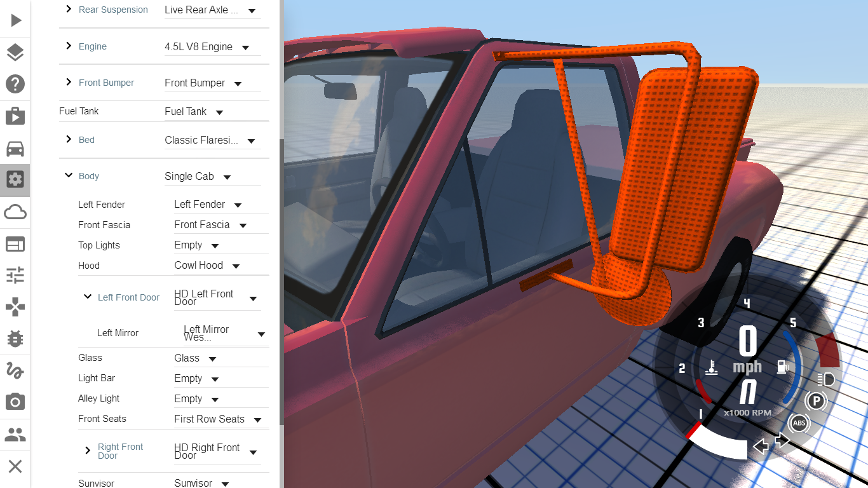Open the UI apps layout icon
868x488 pixels.
15,243
